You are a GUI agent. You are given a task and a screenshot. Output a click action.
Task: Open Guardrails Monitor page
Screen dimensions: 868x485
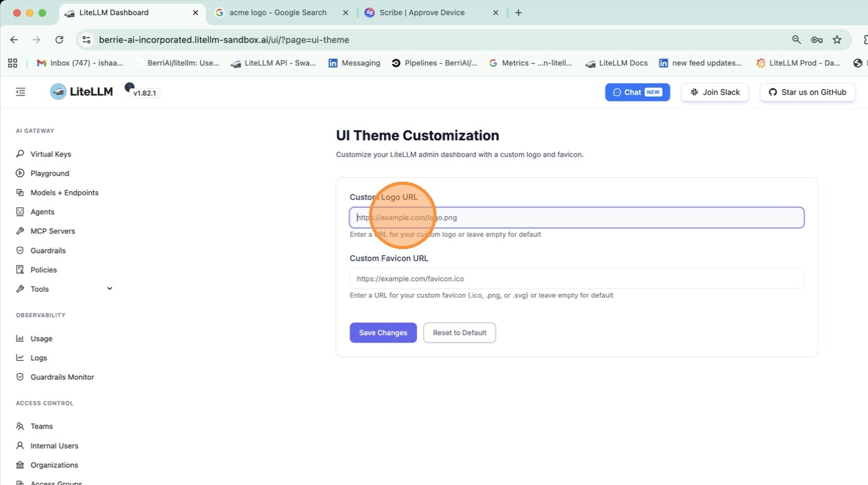click(62, 377)
